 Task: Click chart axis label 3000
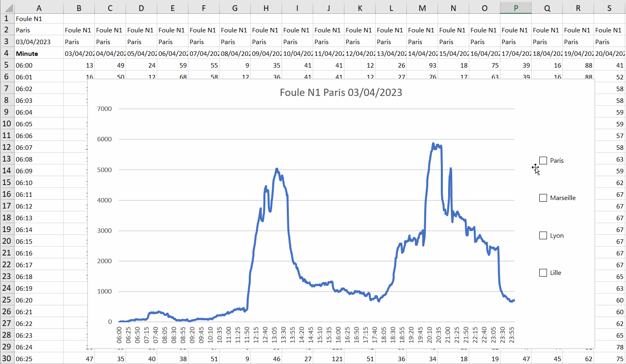pyautogui.click(x=105, y=230)
